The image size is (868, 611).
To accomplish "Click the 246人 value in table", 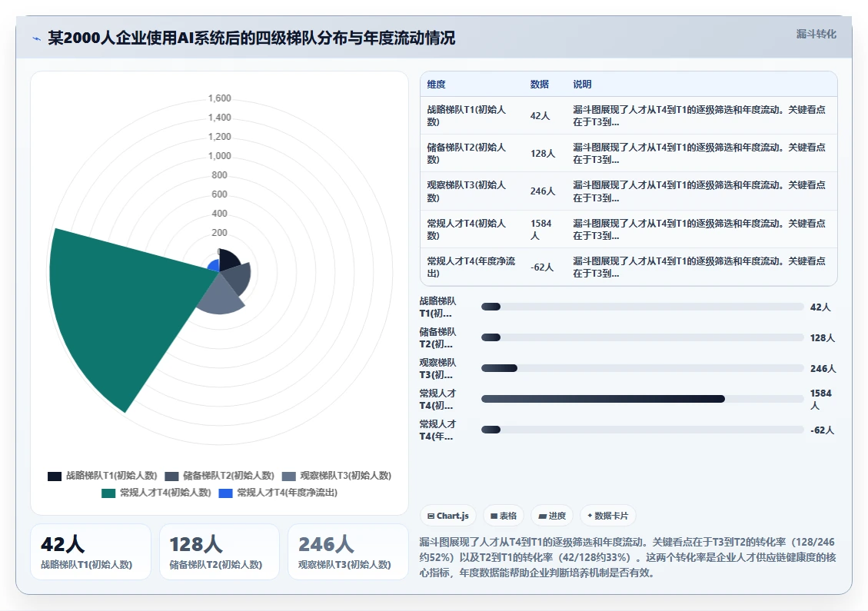I will pyautogui.click(x=543, y=191).
